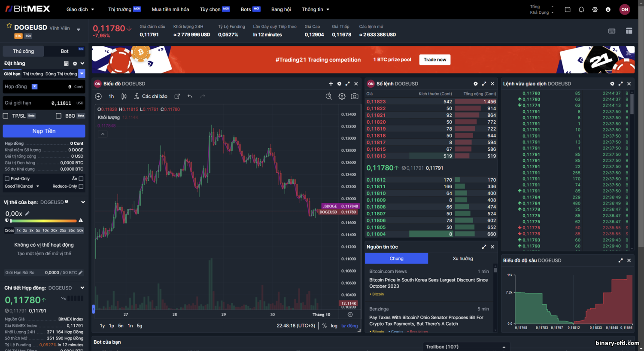Screen dimensions: 644x351
Task: Add panel with plus in Biểu đồ header
Action: pos(331,84)
